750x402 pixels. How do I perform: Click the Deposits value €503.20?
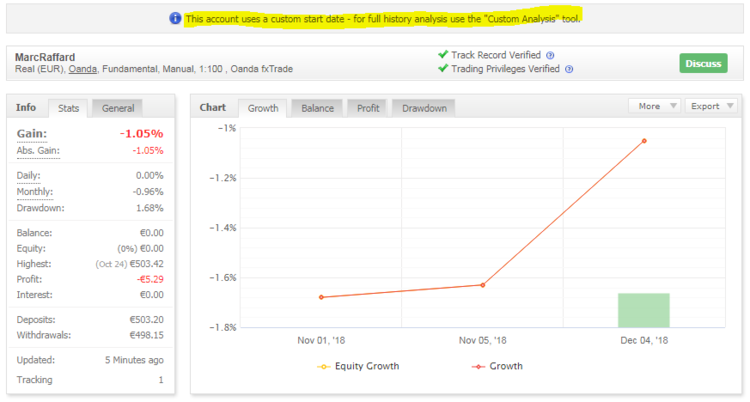click(146, 320)
